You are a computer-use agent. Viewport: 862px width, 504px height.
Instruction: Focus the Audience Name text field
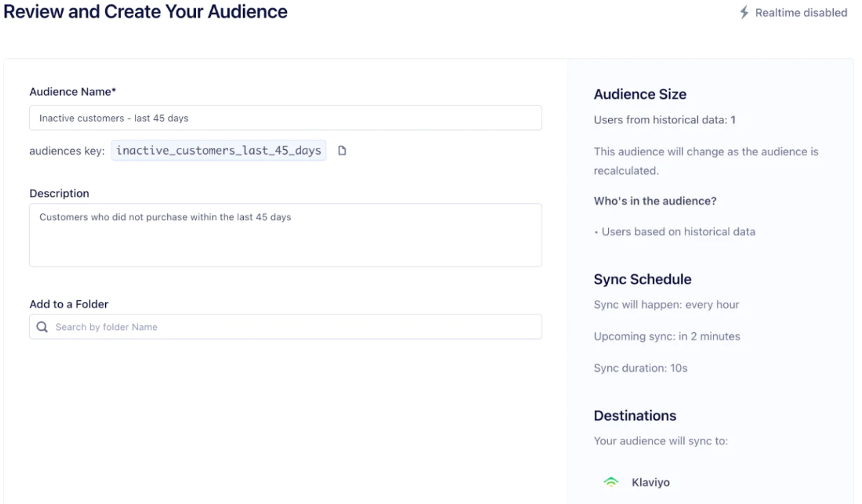pyautogui.click(x=285, y=118)
